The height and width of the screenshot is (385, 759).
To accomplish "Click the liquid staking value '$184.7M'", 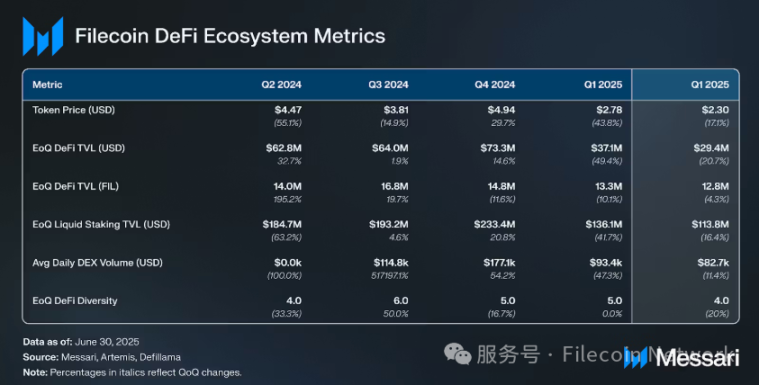I will [282, 225].
